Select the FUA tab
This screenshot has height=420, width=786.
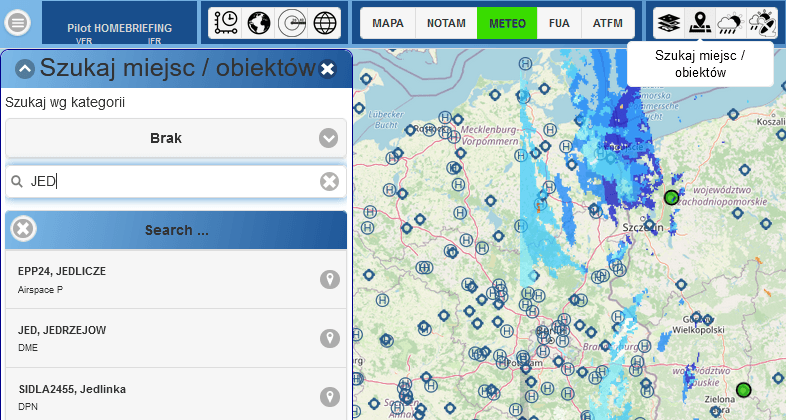(x=559, y=23)
